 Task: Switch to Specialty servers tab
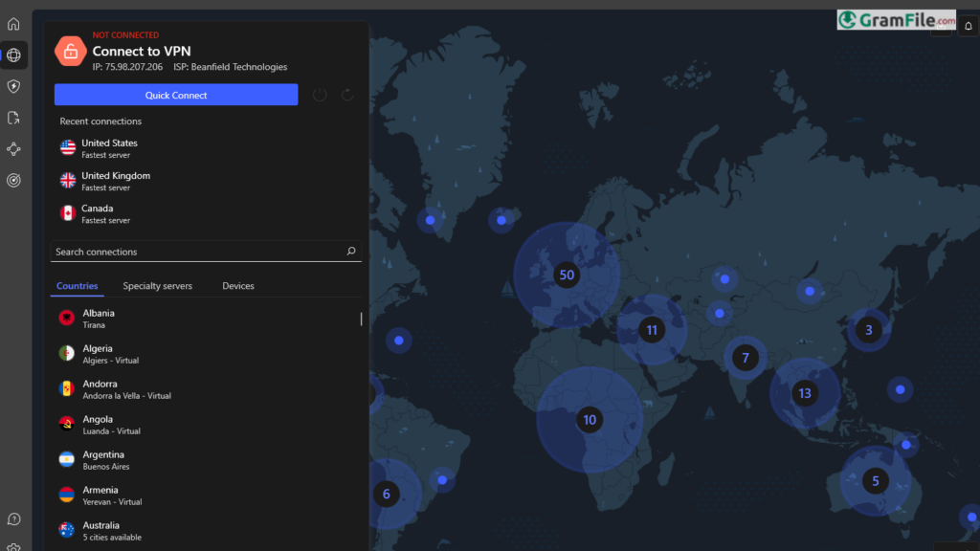click(158, 285)
